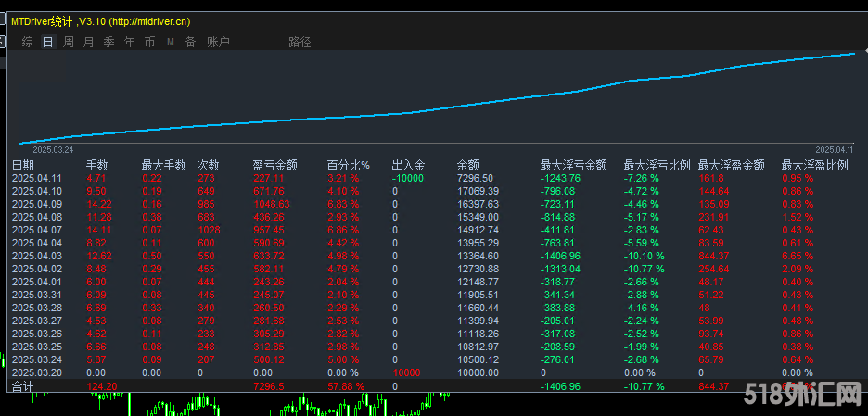Click the 余额 column header
Image resolution: width=868 pixels, height=416 pixels.
point(467,166)
